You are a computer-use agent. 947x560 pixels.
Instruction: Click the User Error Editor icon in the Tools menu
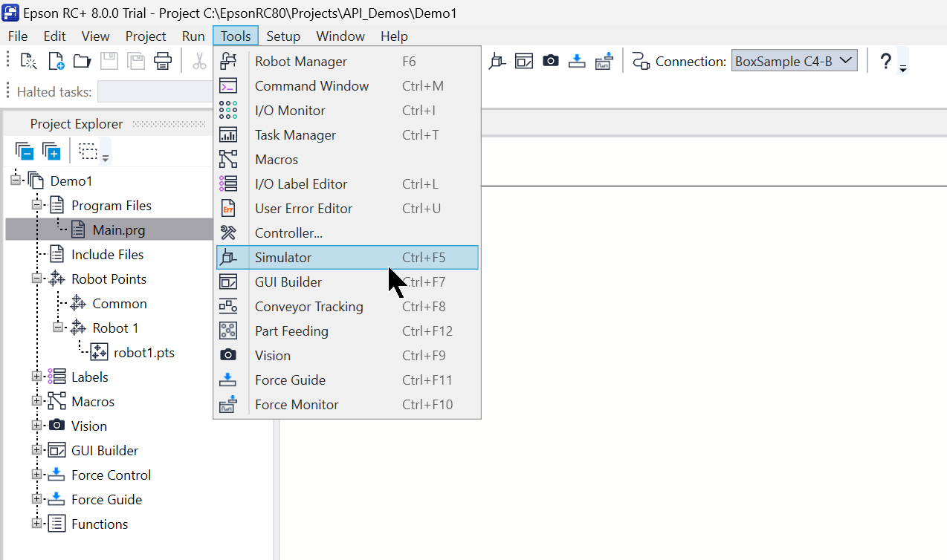tap(229, 209)
